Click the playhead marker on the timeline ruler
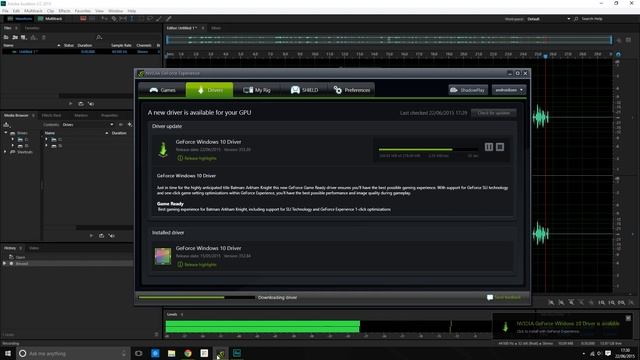Image resolution: width=640 pixels, height=360 pixels. [545, 55]
